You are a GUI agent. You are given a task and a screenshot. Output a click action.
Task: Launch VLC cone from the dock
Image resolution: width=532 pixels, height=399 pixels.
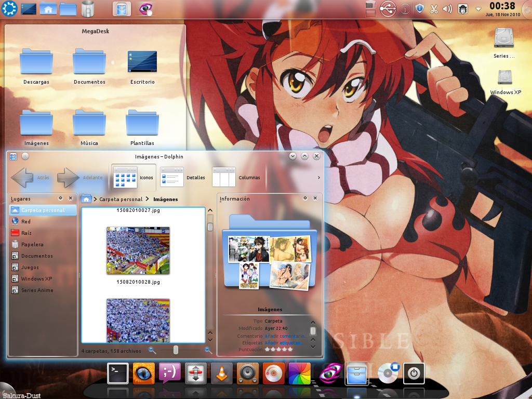click(221, 373)
